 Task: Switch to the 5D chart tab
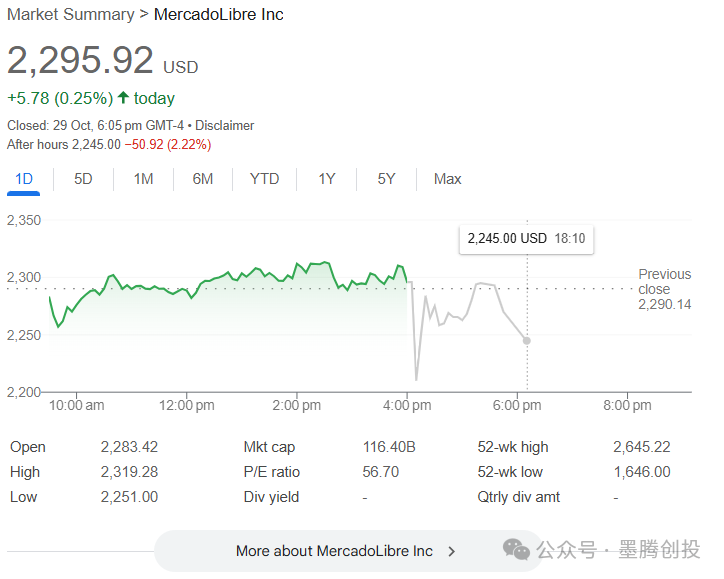83,179
